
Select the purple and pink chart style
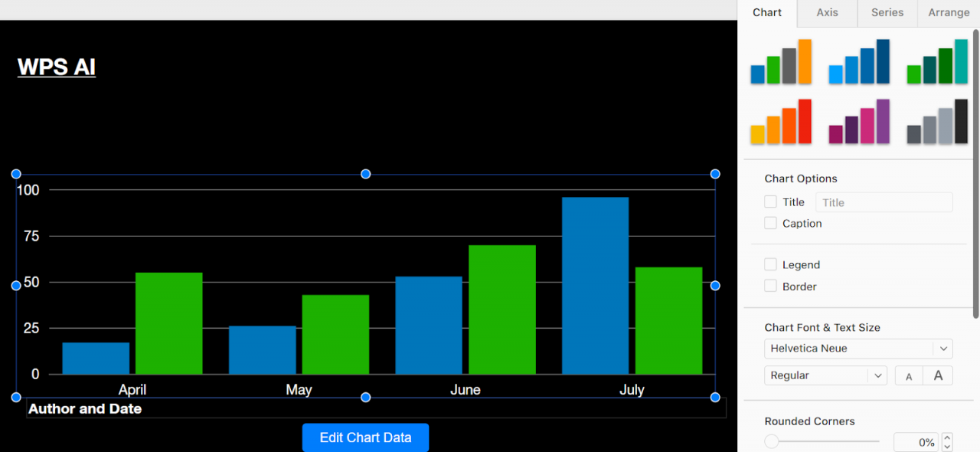(x=858, y=122)
